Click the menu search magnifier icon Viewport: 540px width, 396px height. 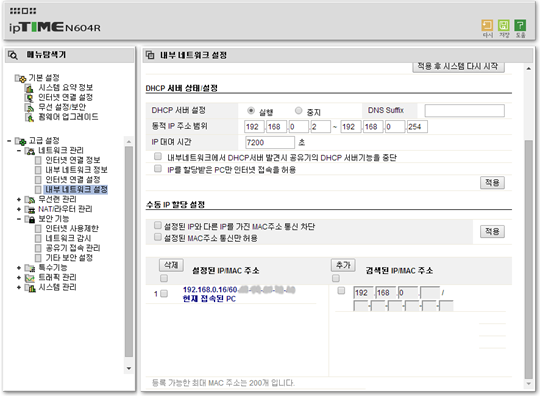coord(13,55)
